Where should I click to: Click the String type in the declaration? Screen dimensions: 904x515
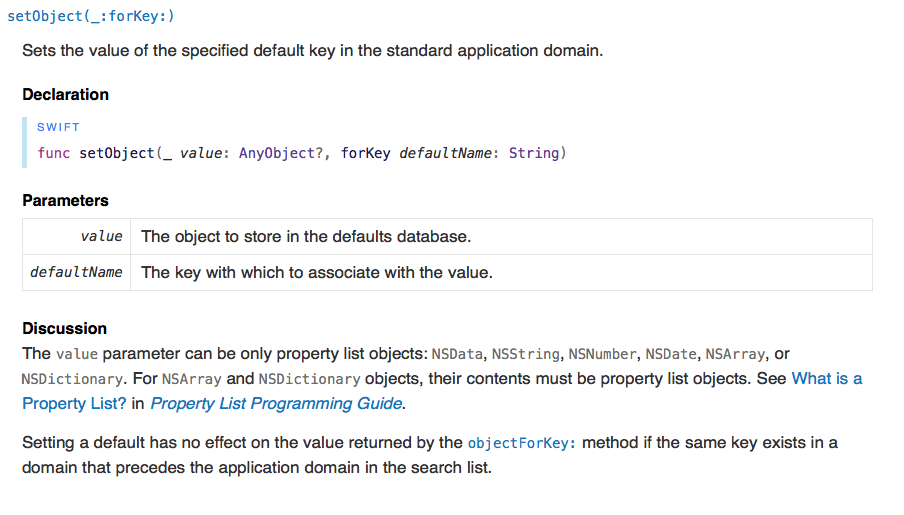[x=534, y=153]
